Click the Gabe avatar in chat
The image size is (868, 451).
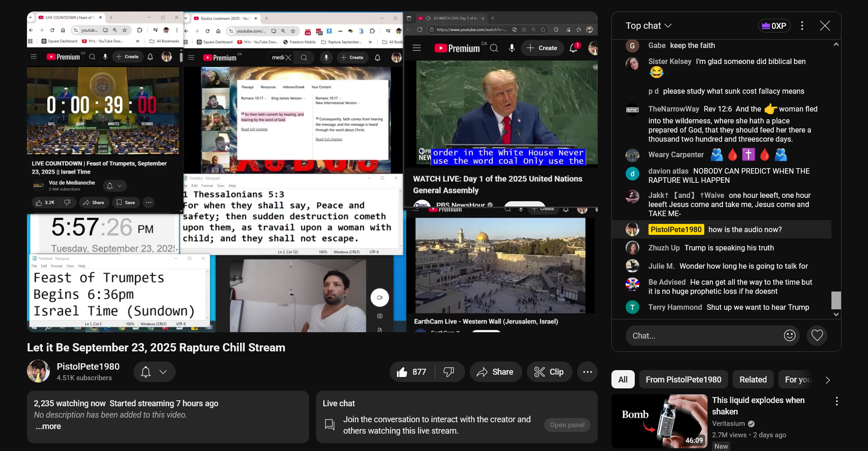coord(632,46)
